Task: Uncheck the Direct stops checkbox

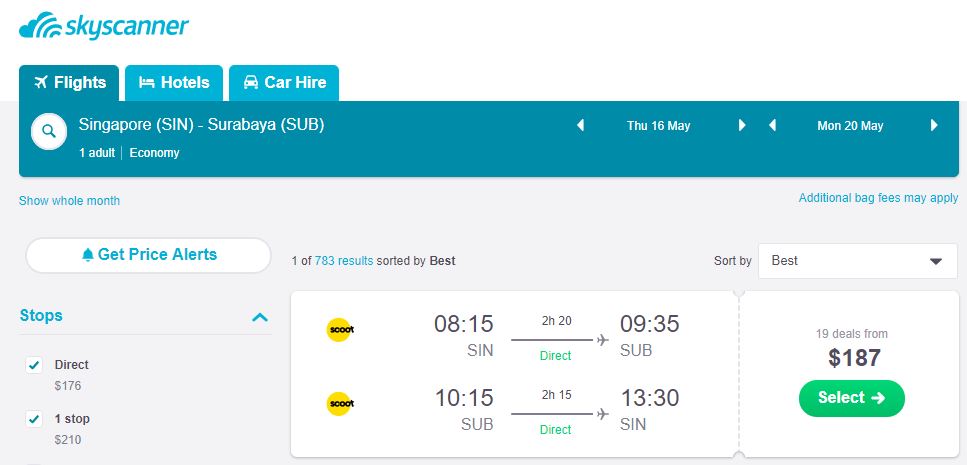Action: 34,365
